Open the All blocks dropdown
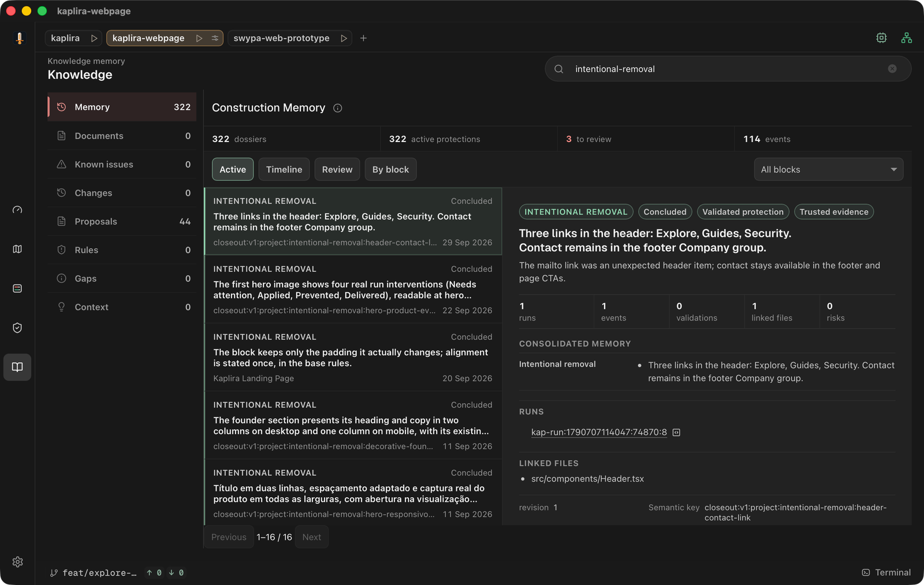Viewport: 924px width, 585px height. coord(828,169)
